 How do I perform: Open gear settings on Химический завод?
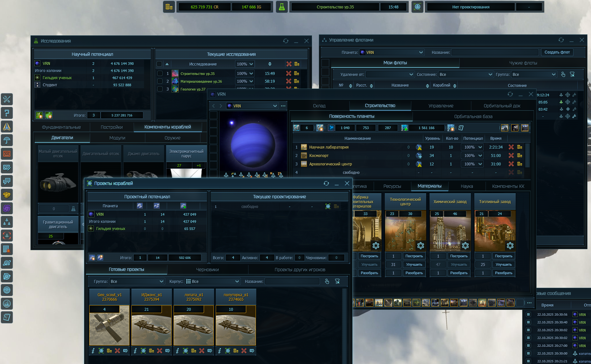[465, 246]
